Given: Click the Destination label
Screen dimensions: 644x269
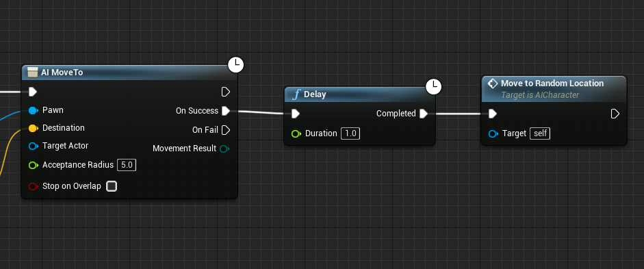Looking at the screenshot, I should (64, 128).
